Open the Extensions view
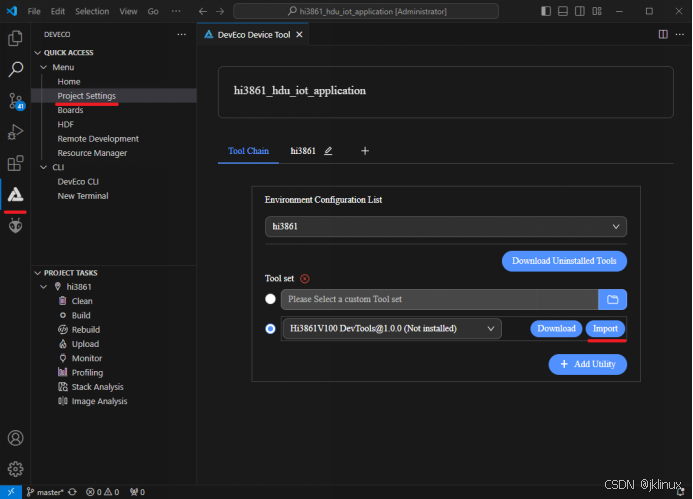 coord(15,163)
